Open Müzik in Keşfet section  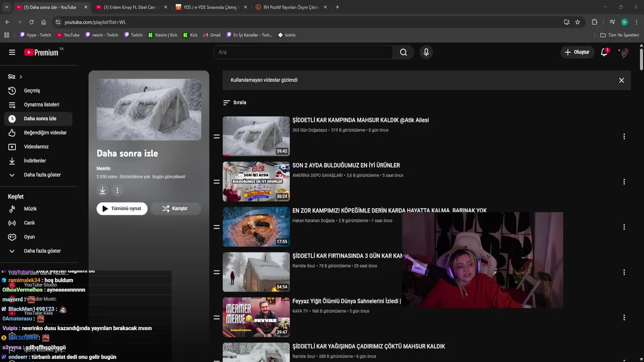pos(38,209)
